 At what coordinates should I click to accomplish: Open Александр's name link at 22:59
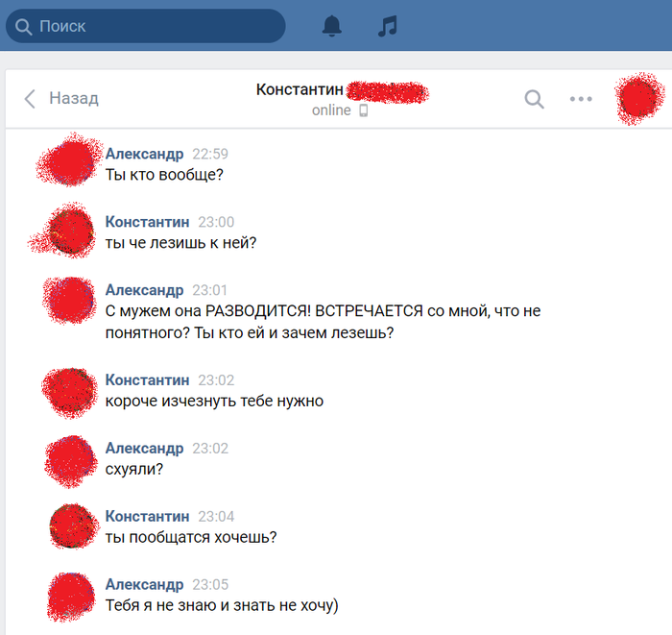(144, 154)
